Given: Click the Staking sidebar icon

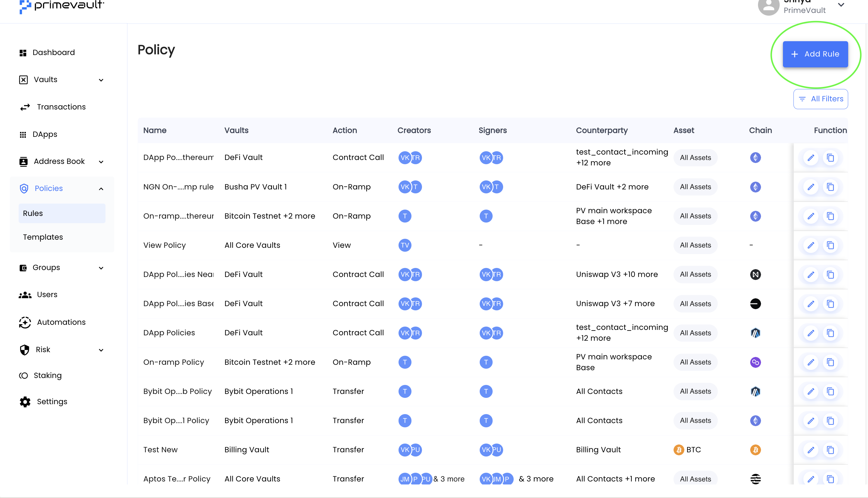Looking at the screenshot, I should click(23, 376).
